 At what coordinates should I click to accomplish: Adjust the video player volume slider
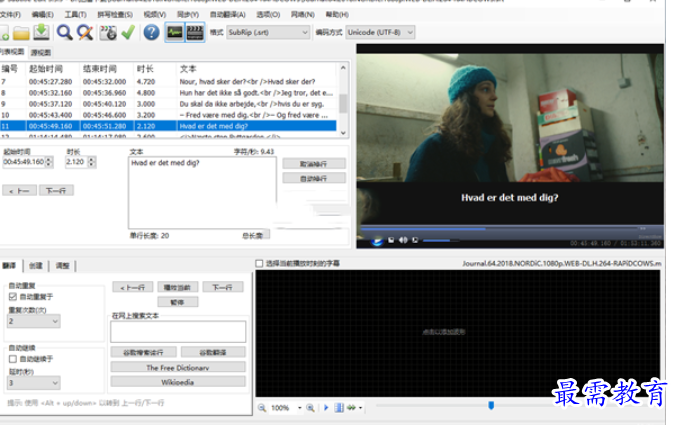(441, 241)
